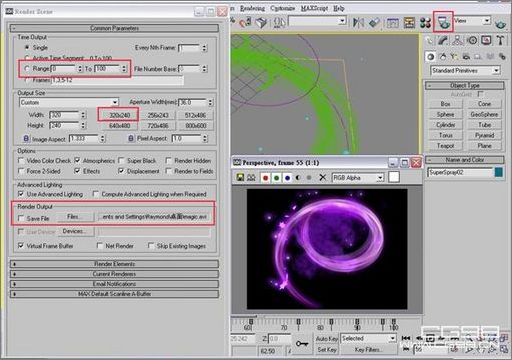Select the Shapes category icon
This screenshot has width=512, height=360.
443,56
